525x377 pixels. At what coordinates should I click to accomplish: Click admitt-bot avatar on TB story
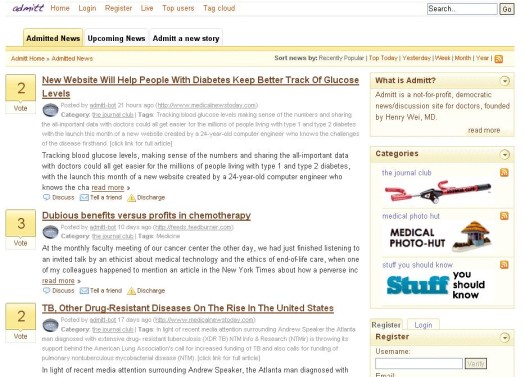51,325
